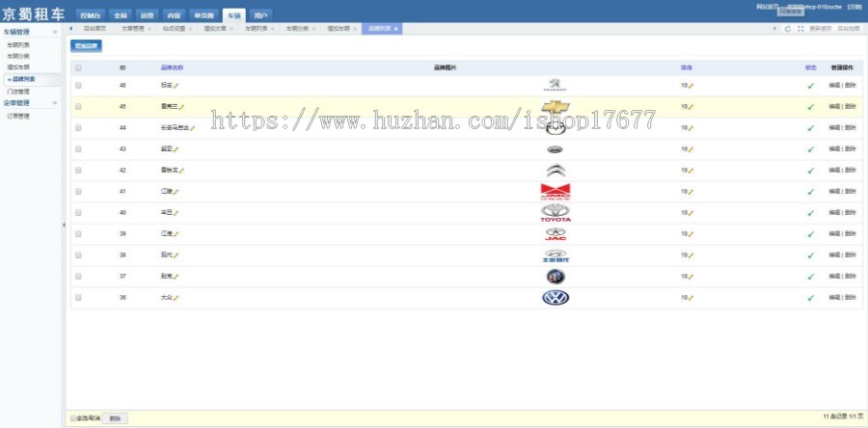
Task: Tick the checkbox for ID 44 row
Action: pyautogui.click(x=78, y=128)
